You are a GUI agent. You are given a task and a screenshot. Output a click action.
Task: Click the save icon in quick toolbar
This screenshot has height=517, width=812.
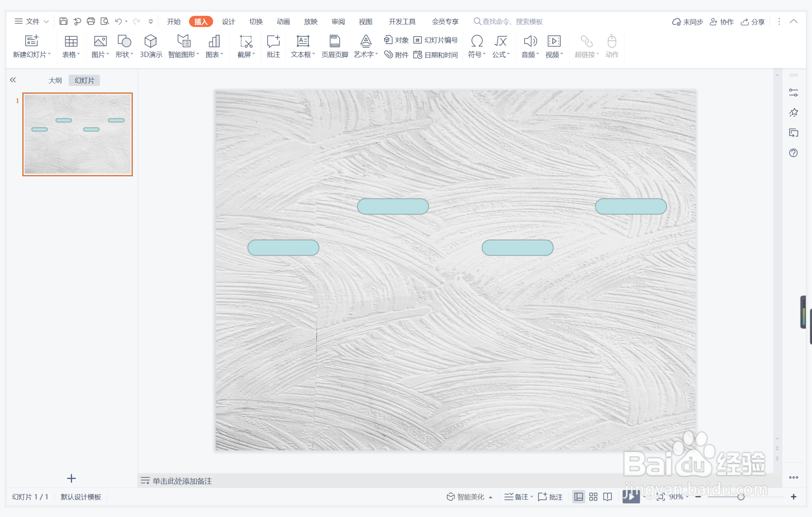tap(63, 22)
